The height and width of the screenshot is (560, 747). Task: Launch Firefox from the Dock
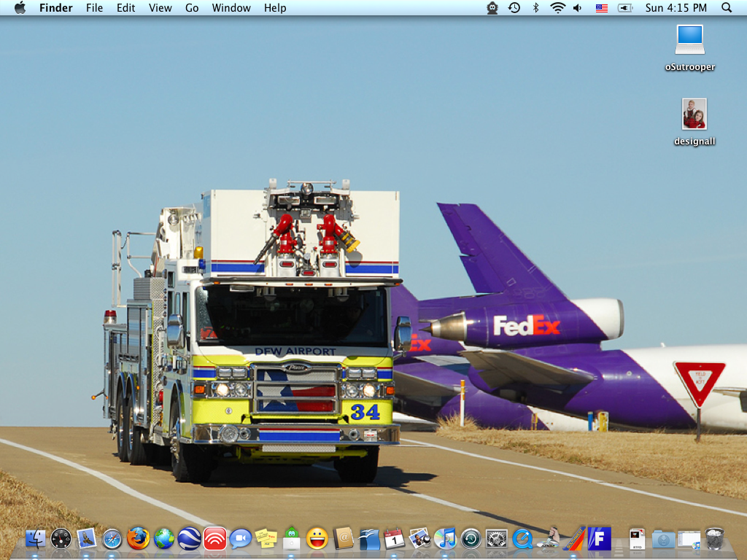click(x=138, y=539)
